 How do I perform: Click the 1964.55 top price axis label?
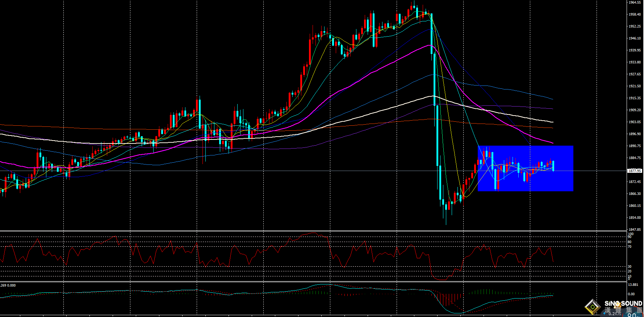pyautogui.click(x=635, y=3)
